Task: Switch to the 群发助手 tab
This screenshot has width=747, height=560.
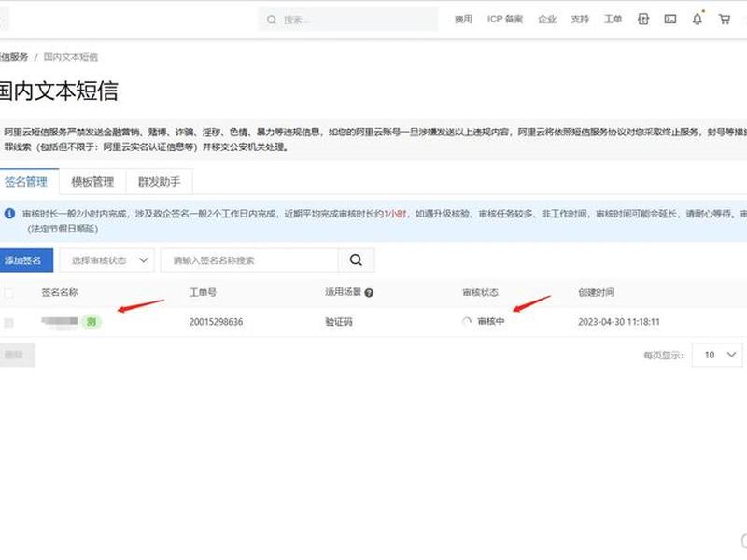Action: [x=159, y=181]
